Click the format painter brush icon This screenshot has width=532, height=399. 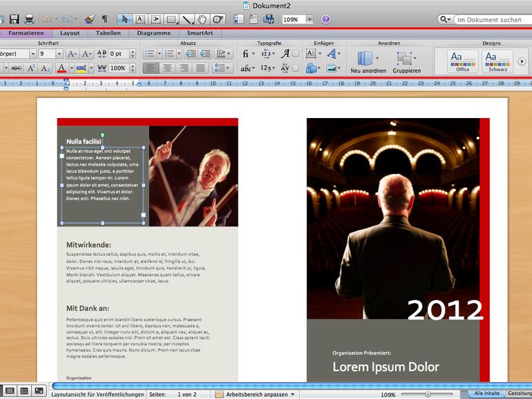point(90,19)
